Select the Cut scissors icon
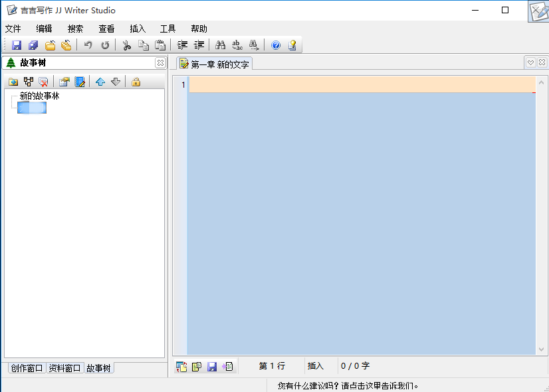Screen dimensions: 549x392 click(126, 45)
